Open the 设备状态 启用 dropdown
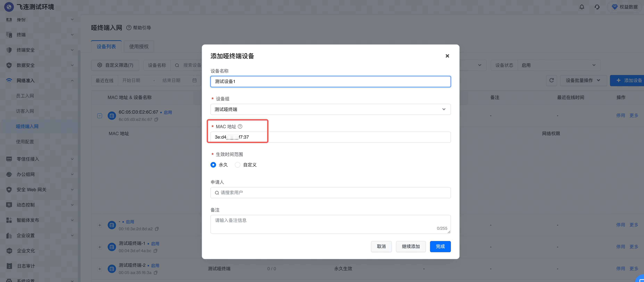Image resolution: width=644 pixels, height=282 pixels. pyautogui.click(x=559, y=65)
